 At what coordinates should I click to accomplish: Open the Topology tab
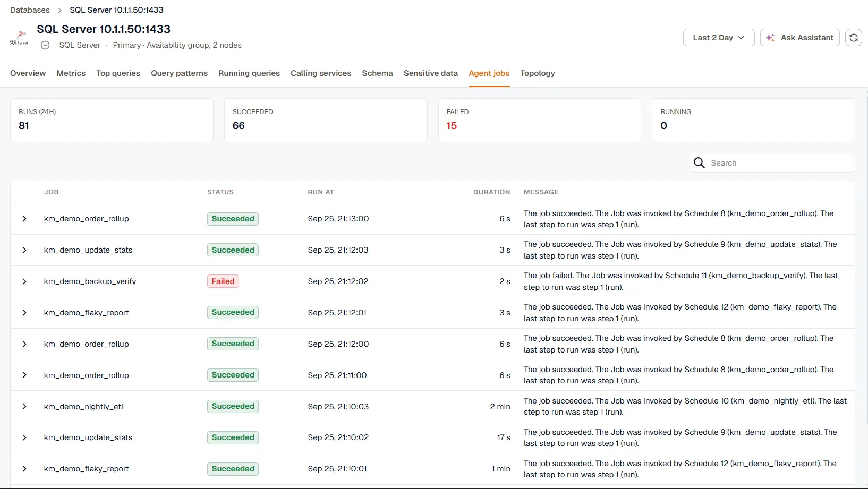tap(537, 73)
